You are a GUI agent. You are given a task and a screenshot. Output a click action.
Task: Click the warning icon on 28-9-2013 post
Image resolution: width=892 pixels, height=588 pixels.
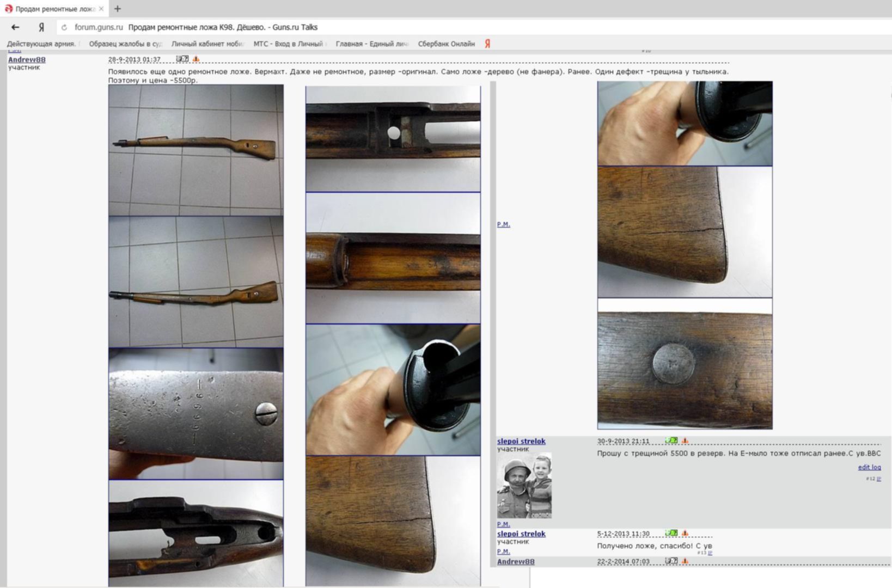[196, 59]
